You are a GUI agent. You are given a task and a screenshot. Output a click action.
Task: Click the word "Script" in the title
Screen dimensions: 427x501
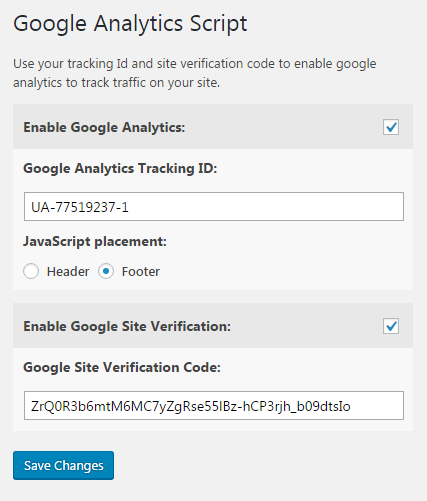click(x=218, y=24)
